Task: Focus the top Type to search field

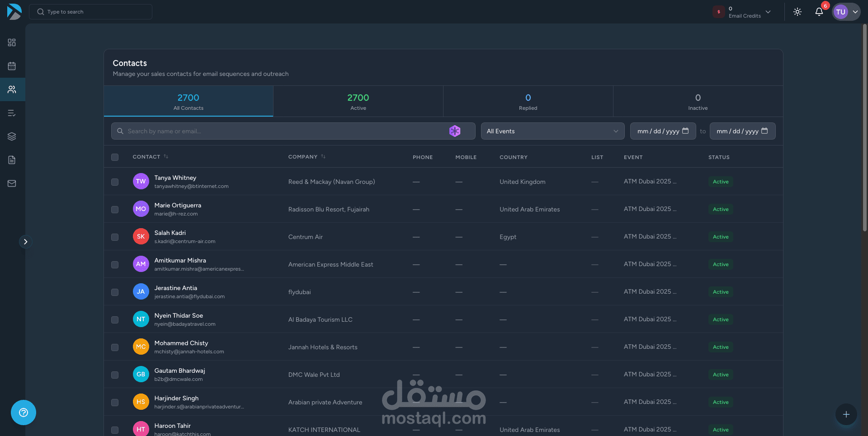Action: tap(90, 12)
